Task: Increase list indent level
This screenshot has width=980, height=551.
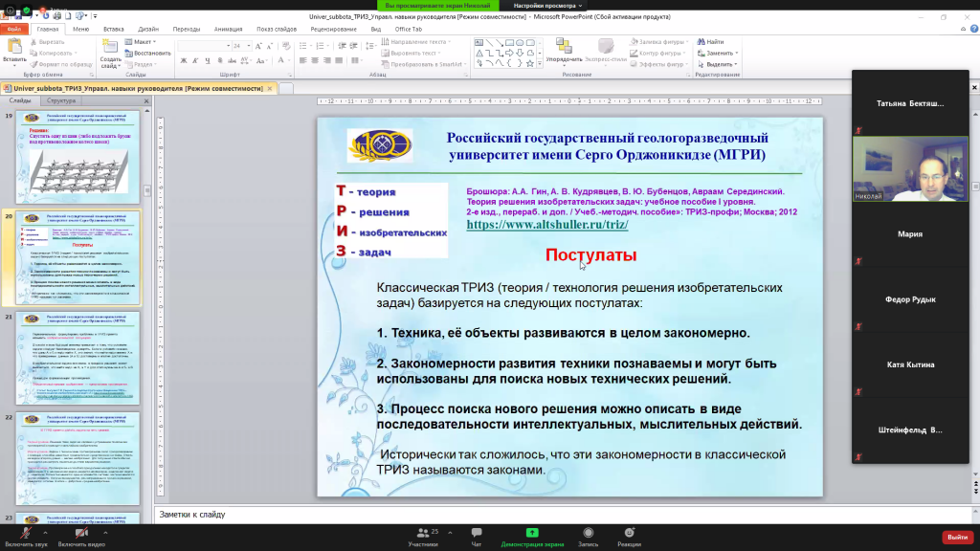Action: coord(354,46)
